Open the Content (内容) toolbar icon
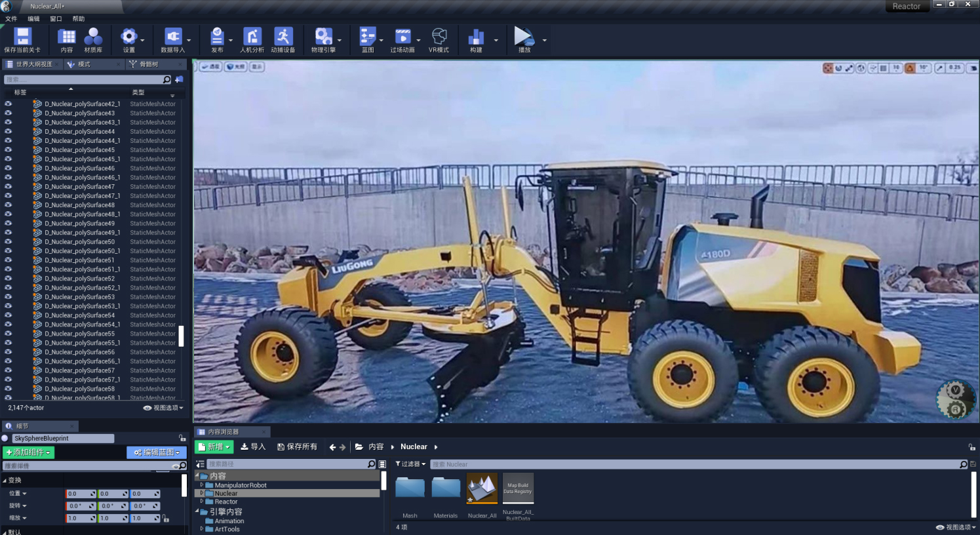 67,37
